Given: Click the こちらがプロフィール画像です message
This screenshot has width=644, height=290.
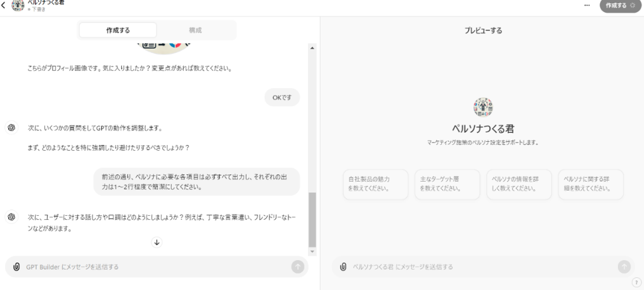Looking at the screenshot, I should coord(130,68).
